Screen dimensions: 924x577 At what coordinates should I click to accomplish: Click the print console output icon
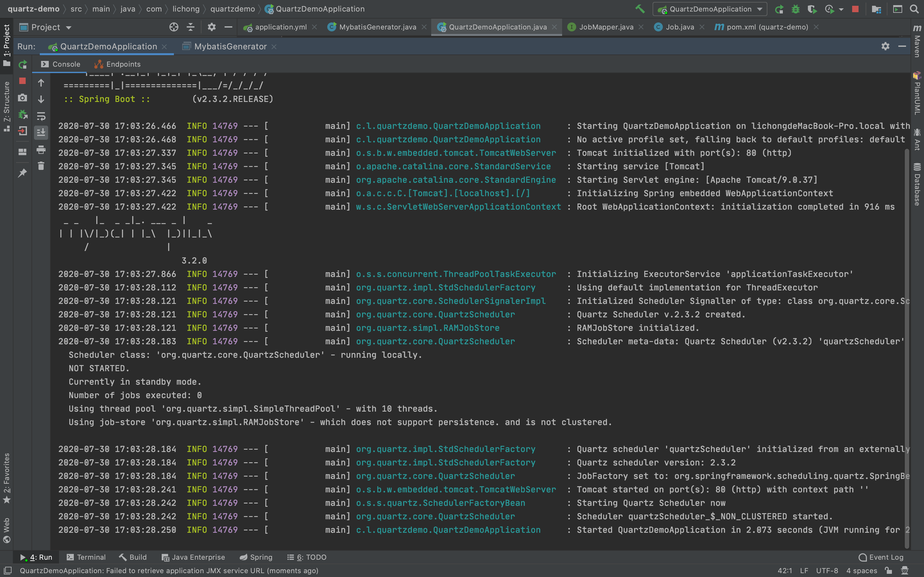[x=41, y=150]
